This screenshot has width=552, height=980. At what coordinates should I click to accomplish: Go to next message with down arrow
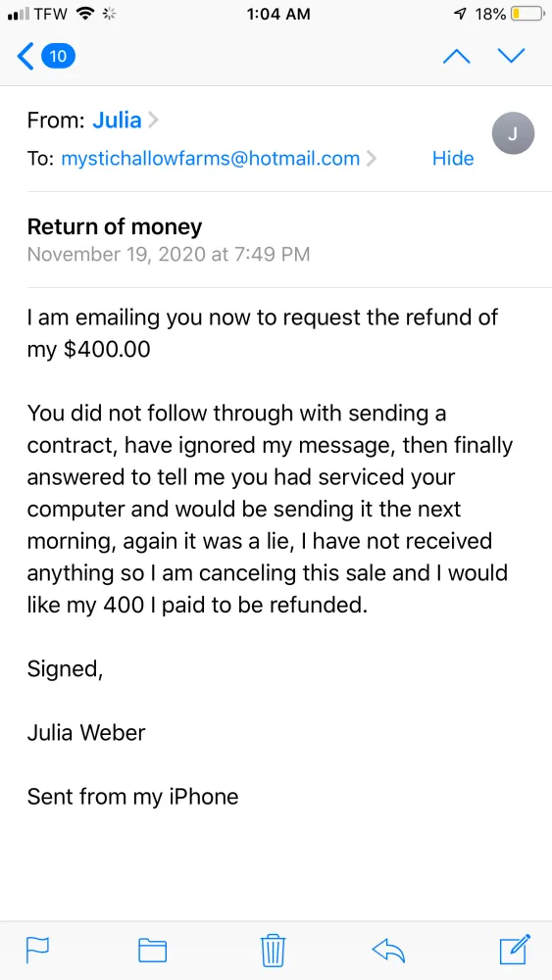(x=512, y=56)
